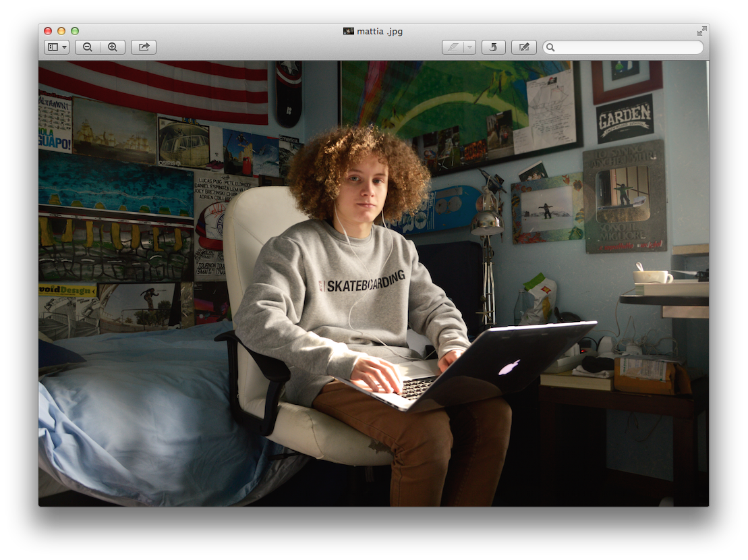The width and height of the screenshot is (748, 560).
Task: Minimize the Preview window
Action: 61,31
